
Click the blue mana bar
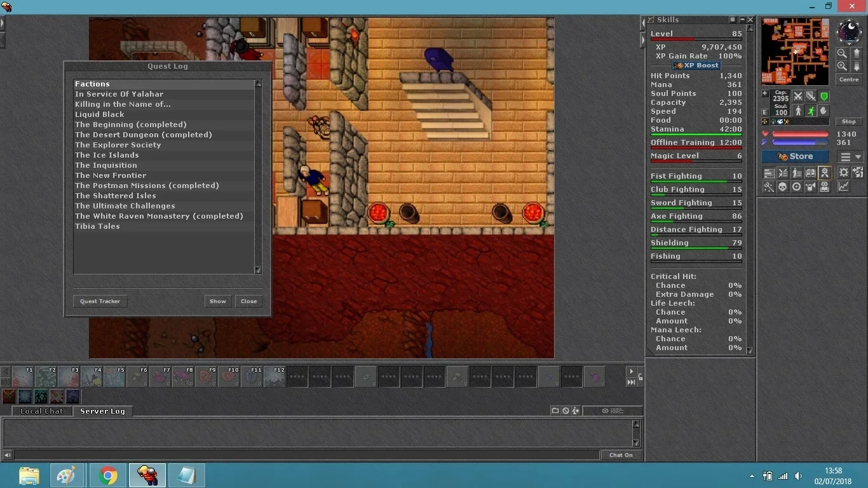(x=801, y=143)
